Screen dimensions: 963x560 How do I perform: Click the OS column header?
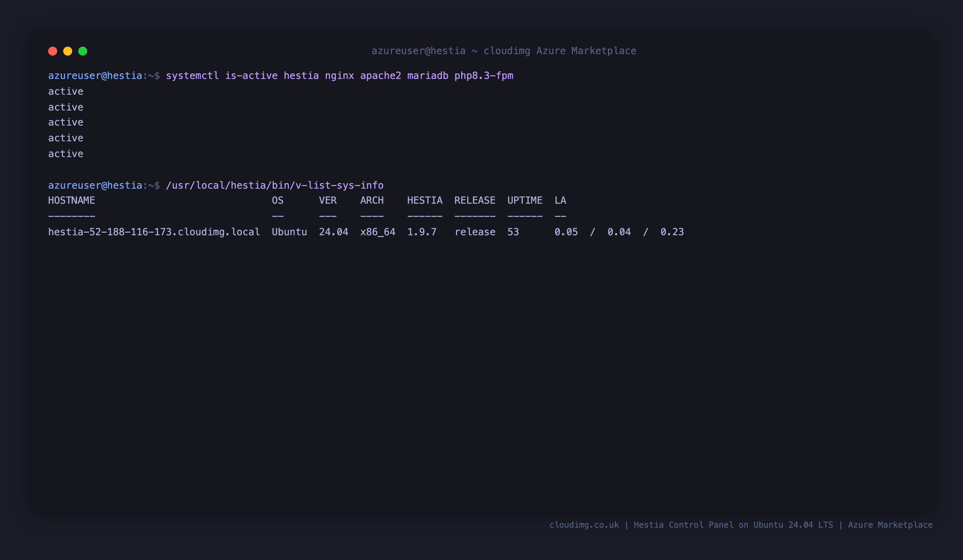[278, 200]
